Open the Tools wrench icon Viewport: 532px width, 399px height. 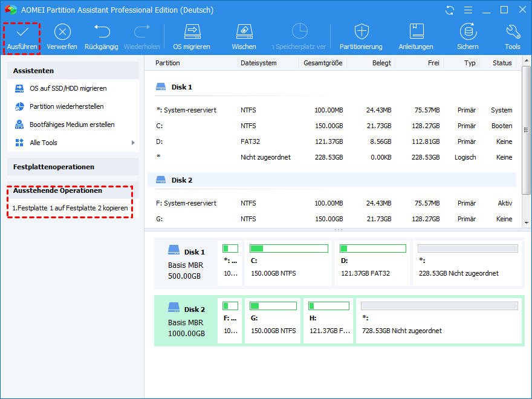[513, 31]
